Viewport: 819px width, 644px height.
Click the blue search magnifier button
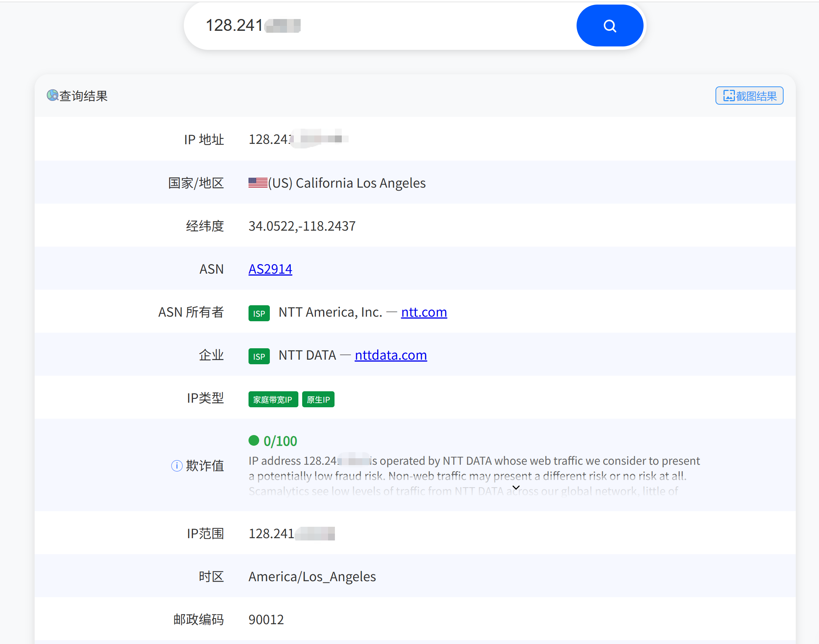pos(610,26)
